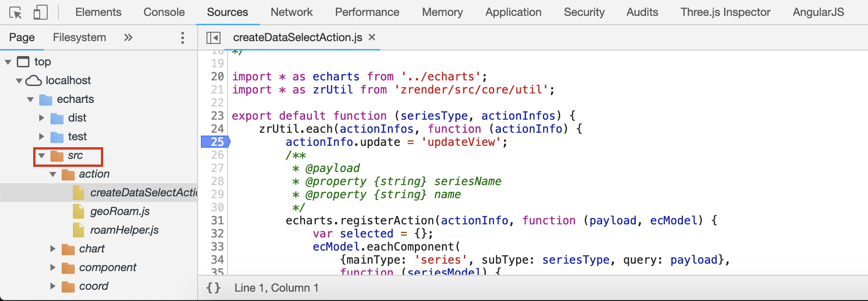This screenshot has width=868, height=301.
Task: Collapse the src folder arrow
Action: 42,156
